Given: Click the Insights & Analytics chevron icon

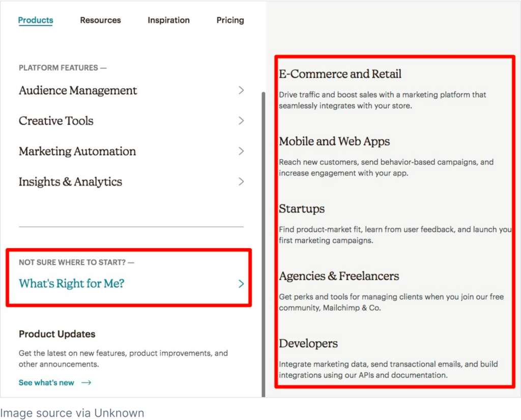Looking at the screenshot, I should click(x=241, y=182).
